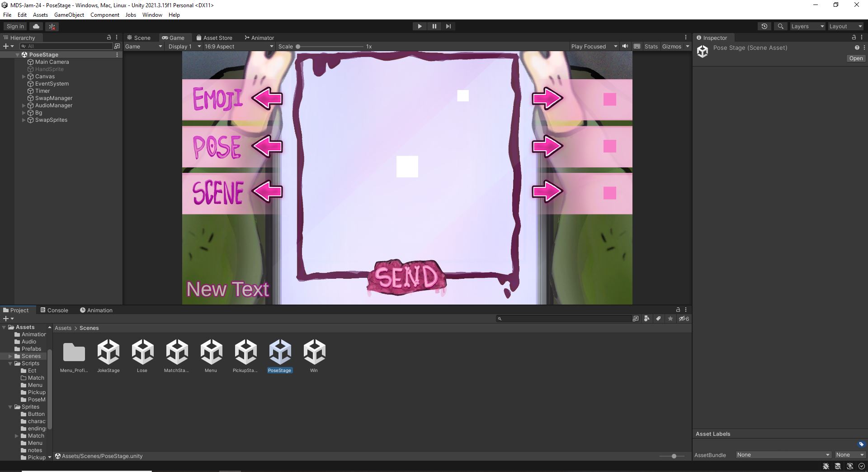Open the GameObject menu

point(69,14)
